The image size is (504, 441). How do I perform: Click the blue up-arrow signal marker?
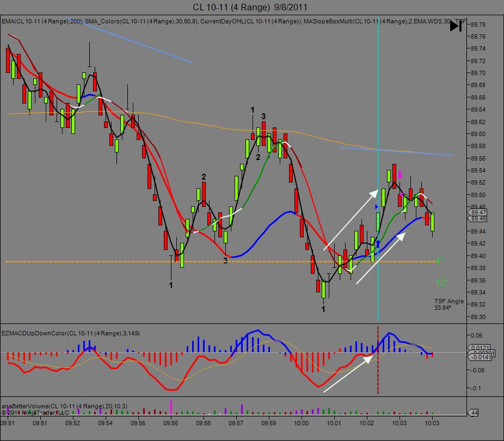tap(378, 244)
